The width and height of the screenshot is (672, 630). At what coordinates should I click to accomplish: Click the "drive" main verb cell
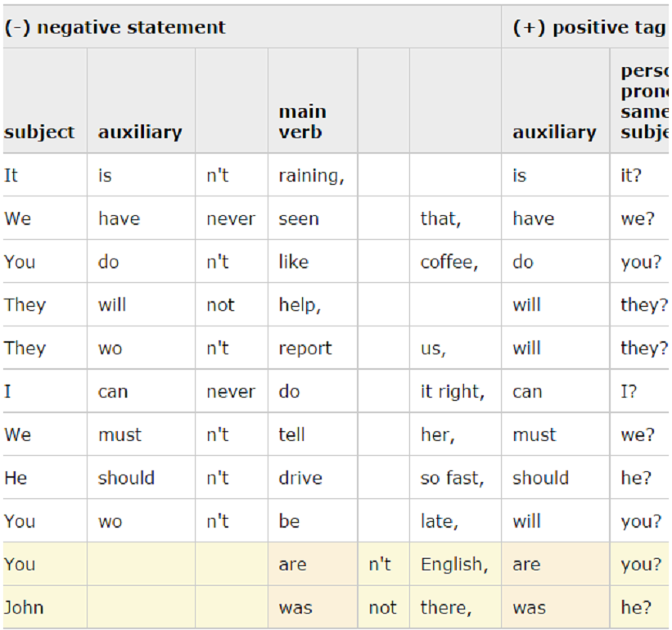[x=300, y=478]
